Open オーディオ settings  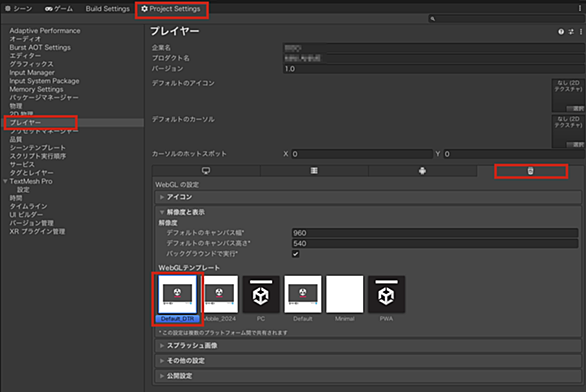coord(25,39)
